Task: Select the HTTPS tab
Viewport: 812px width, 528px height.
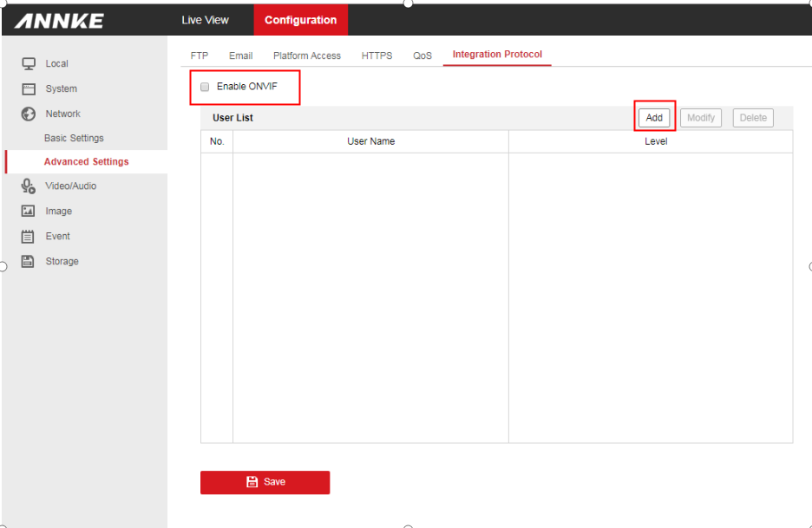Action: [x=377, y=55]
